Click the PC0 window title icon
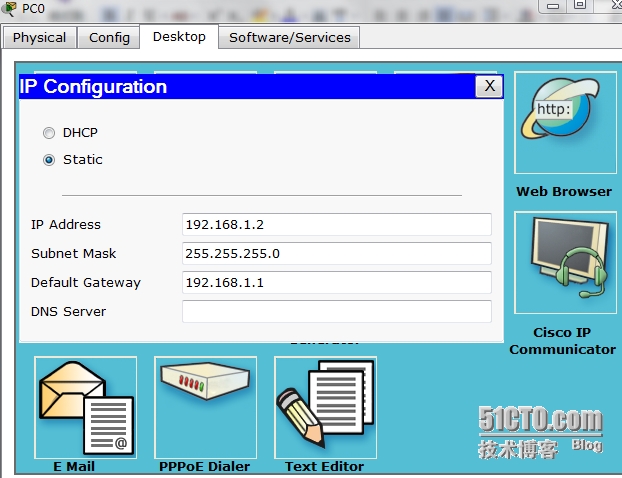Image resolution: width=622 pixels, height=478 pixels. [x=9, y=8]
